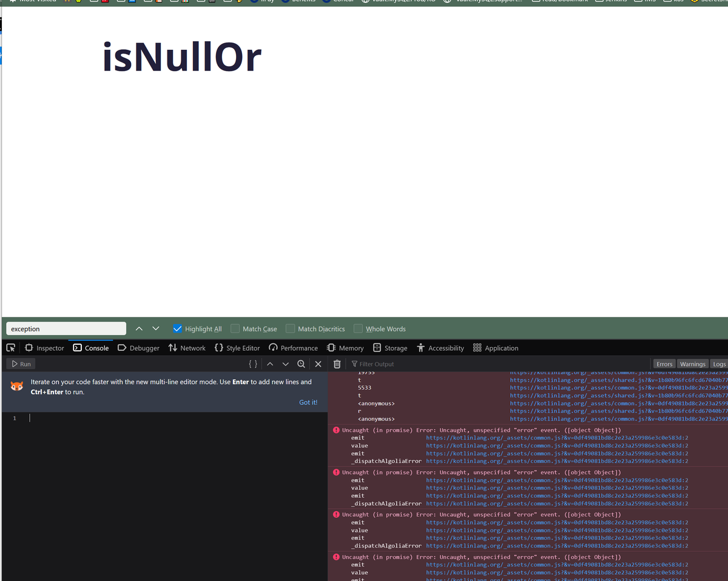Enable Match Case checkbox
The image size is (728, 581).
pos(235,328)
